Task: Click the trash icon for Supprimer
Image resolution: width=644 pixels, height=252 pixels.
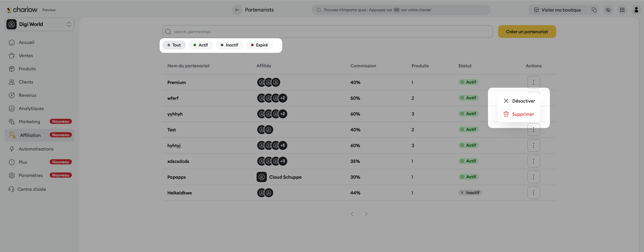Action: pyautogui.click(x=506, y=114)
